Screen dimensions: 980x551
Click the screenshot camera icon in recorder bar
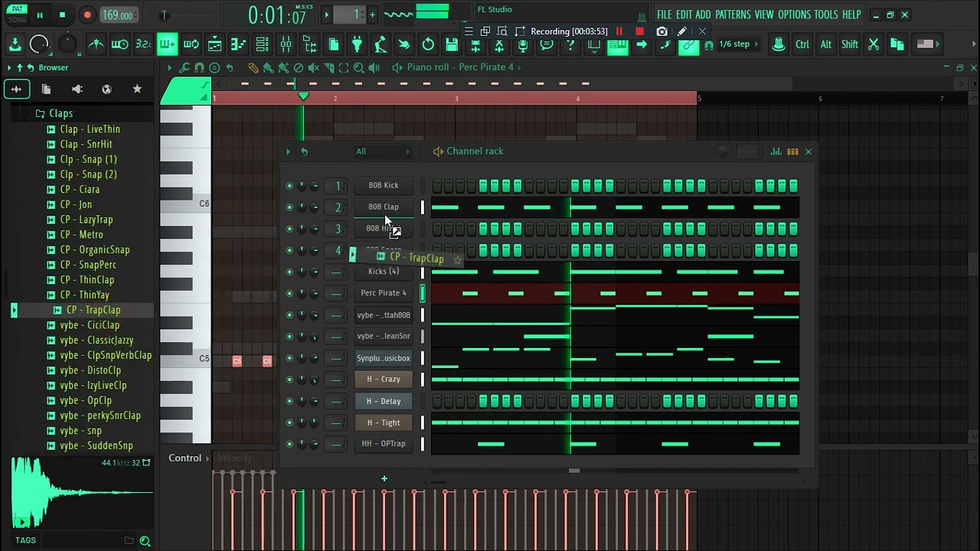pyautogui.click(x=661, y=31)
